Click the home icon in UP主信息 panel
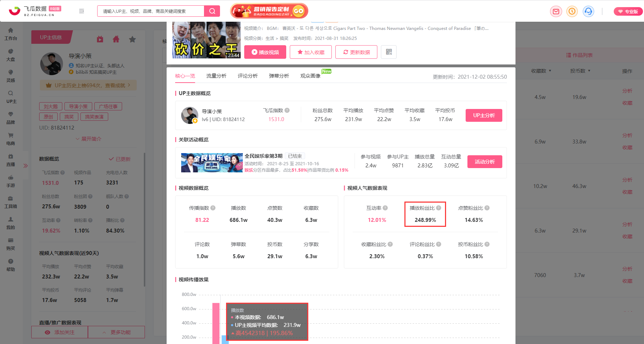644x344 pixels. (x=116, y=39)
